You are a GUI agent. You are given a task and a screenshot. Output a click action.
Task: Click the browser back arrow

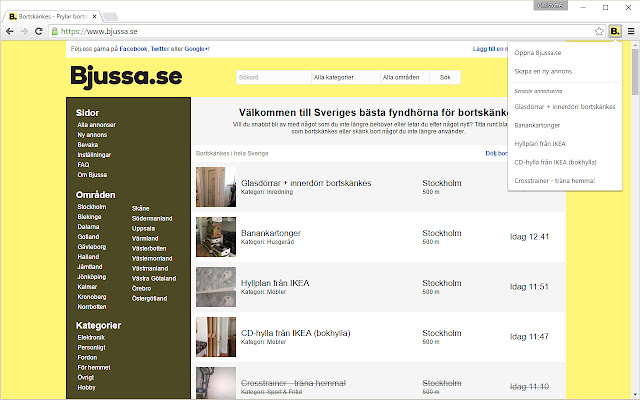[x=10, y=31]
